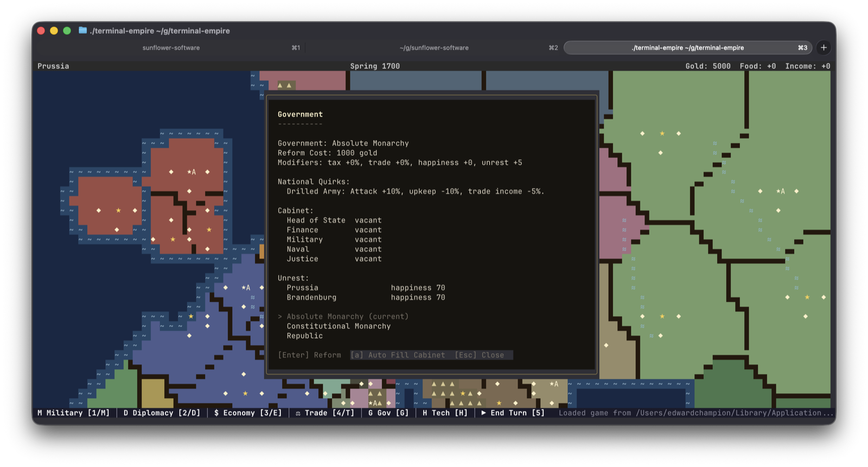
Task: Click the Spring 1700 date label
Action: pos(375,66)
